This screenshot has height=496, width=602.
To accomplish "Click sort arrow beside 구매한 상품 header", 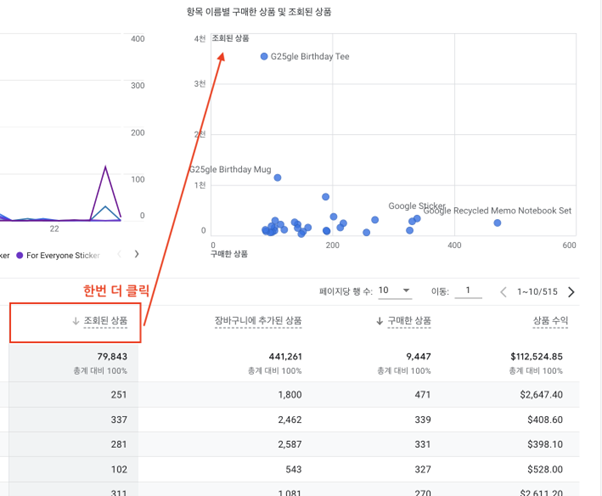I will tap(379, 321).
